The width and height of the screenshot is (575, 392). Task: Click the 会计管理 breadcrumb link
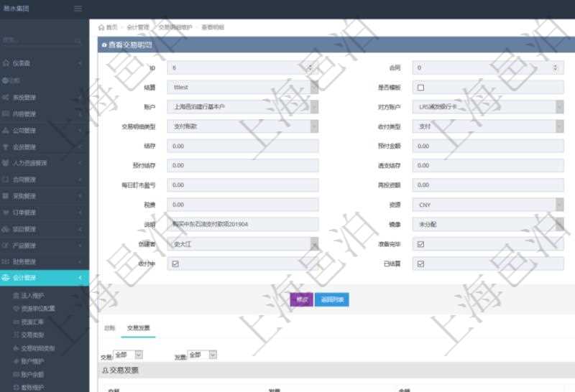coord(138,27)
